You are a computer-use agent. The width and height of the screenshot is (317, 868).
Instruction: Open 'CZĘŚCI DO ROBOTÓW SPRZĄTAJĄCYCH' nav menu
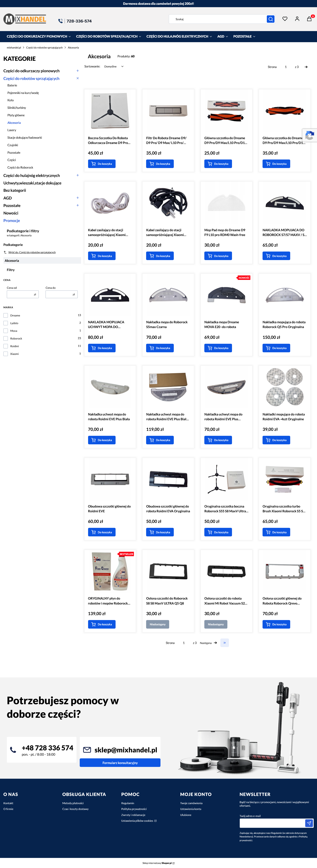coord(108,36)
